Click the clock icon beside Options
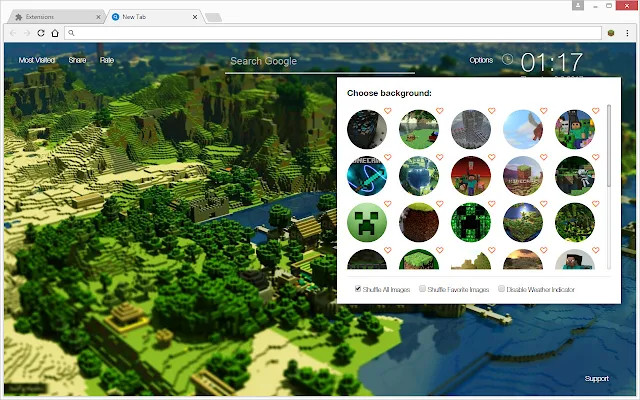 coord(507,60)
